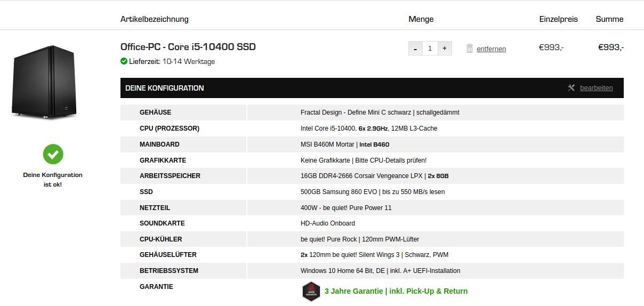
Task: Click the Windows 10 Home 64 Bit text
Action: [380, 270]
